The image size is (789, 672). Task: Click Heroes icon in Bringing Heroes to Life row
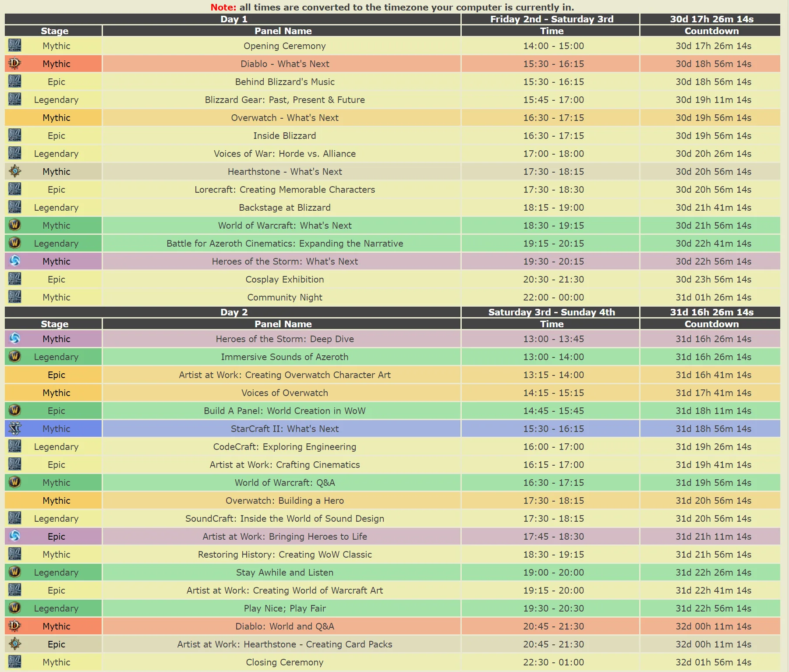click(x=14, y=536)
